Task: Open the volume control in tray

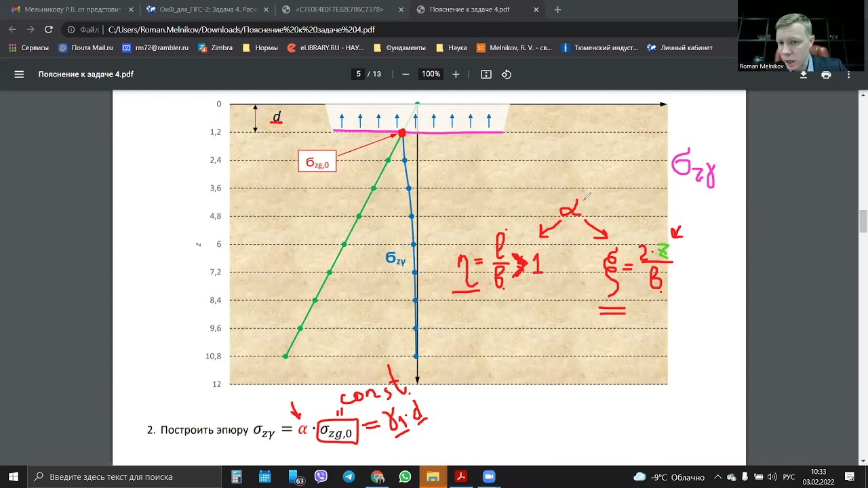Action: pos(772,476)
